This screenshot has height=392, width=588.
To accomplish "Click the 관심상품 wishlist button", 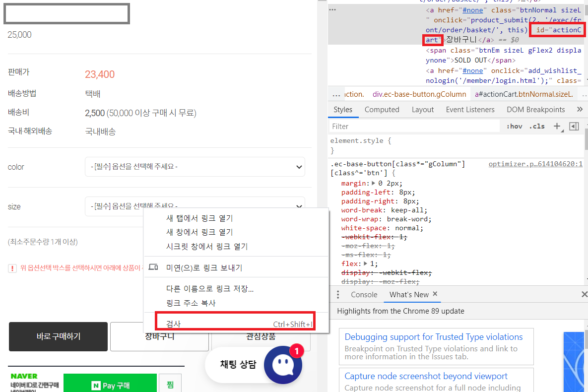I will (x=261, y=336).
